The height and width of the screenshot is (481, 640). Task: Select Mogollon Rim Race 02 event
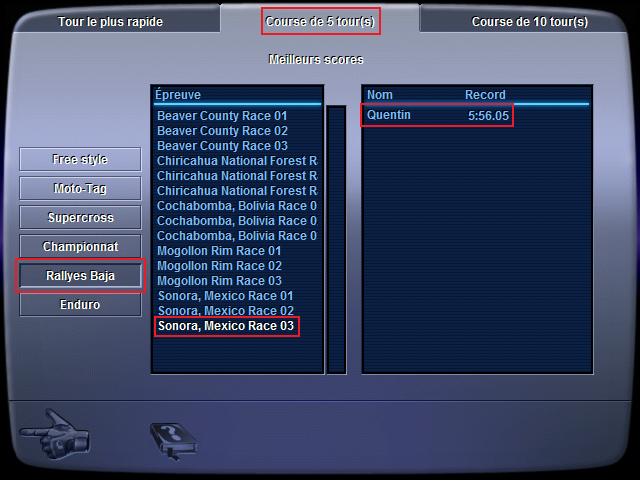219,266
